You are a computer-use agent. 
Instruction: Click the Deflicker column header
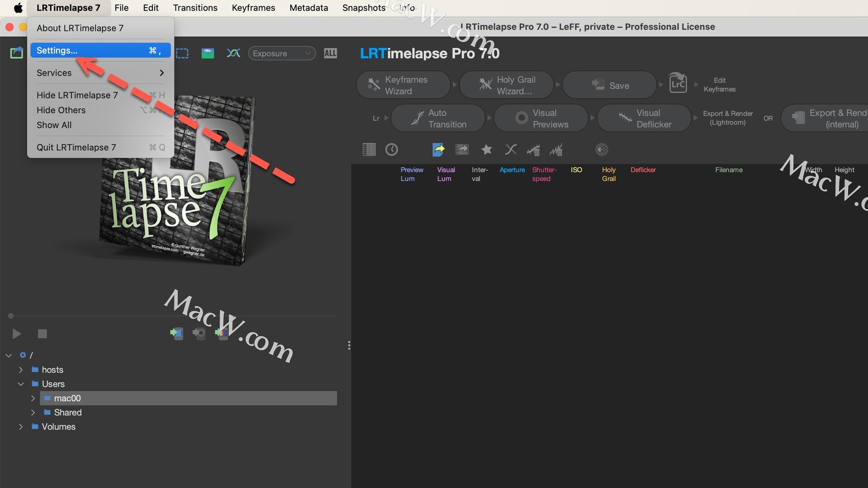click(643, 170)
